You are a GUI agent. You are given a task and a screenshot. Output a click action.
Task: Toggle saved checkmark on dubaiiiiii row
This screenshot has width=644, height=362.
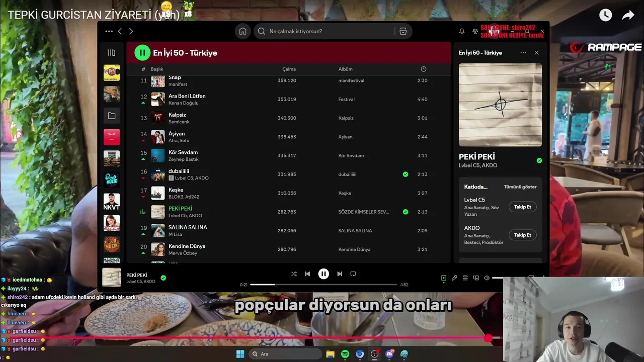pyautogui.click(x=406, y=174)
